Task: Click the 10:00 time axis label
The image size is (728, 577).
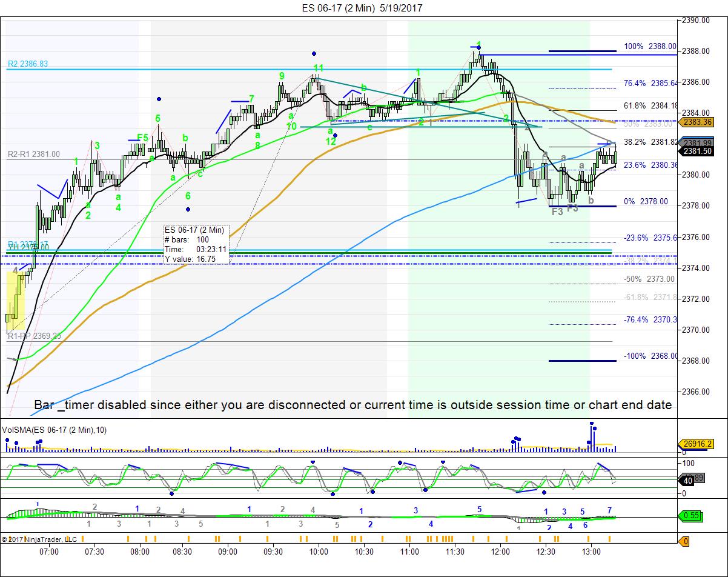Action: click(x=319, y=552)
